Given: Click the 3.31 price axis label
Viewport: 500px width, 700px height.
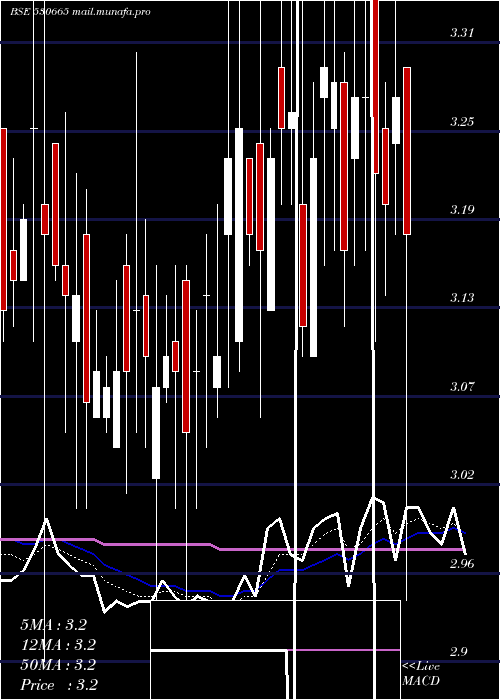Looking at the screenshot, I should [462, 33].
